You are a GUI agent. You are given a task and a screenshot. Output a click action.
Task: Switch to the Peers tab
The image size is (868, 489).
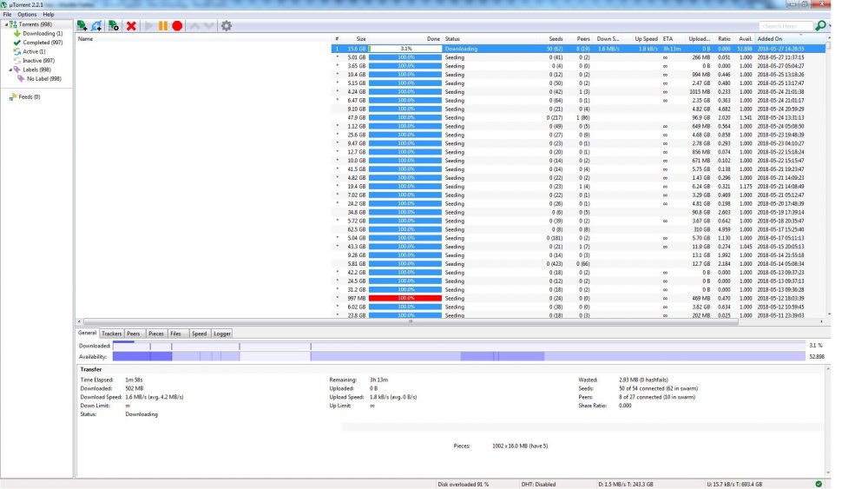point(134,334)
